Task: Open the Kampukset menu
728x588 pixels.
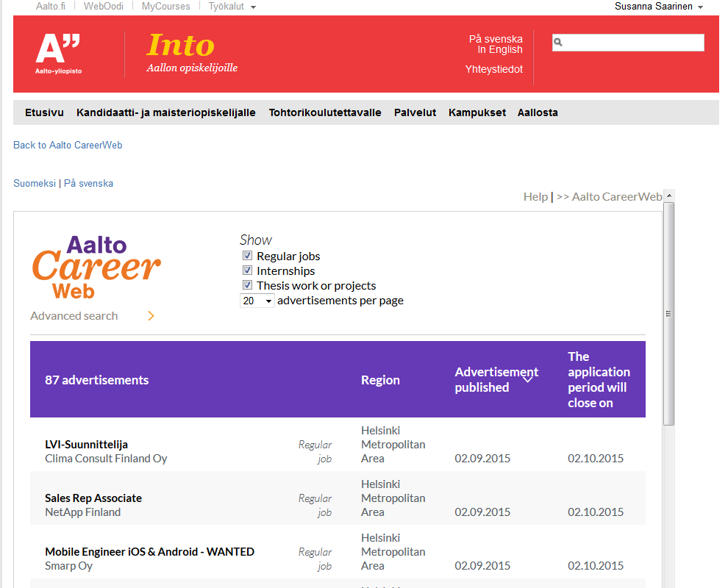Action: tap(477, 112)
